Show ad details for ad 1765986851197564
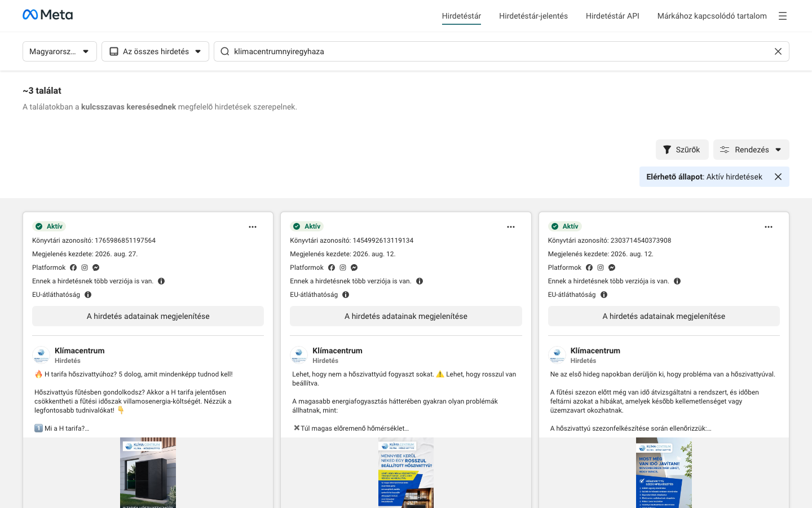The width and height of the screenshot is (812, 508). coord(148,316)
